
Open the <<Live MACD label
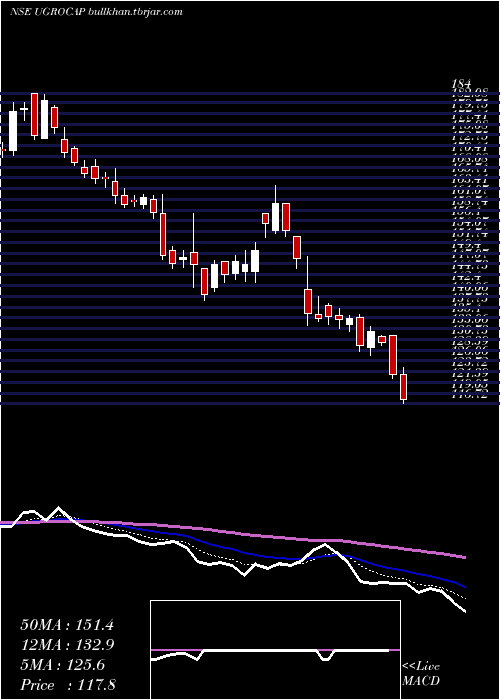[x=421, y=674]
